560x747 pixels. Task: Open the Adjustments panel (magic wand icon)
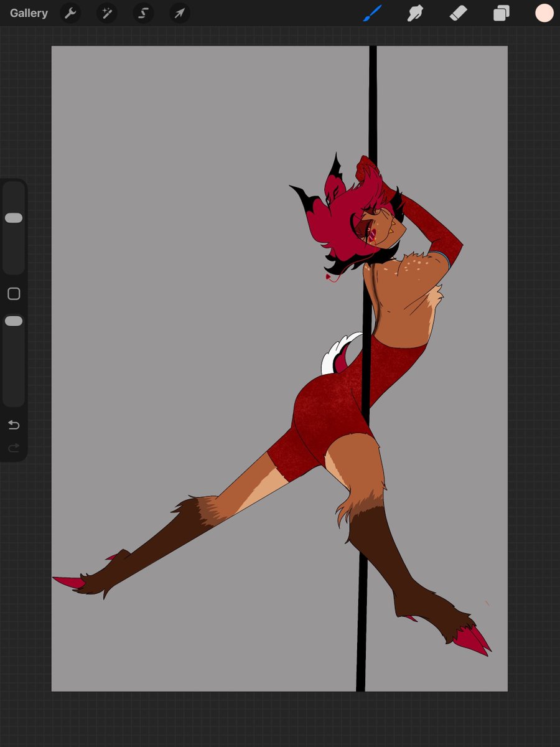tap(106, 12)
